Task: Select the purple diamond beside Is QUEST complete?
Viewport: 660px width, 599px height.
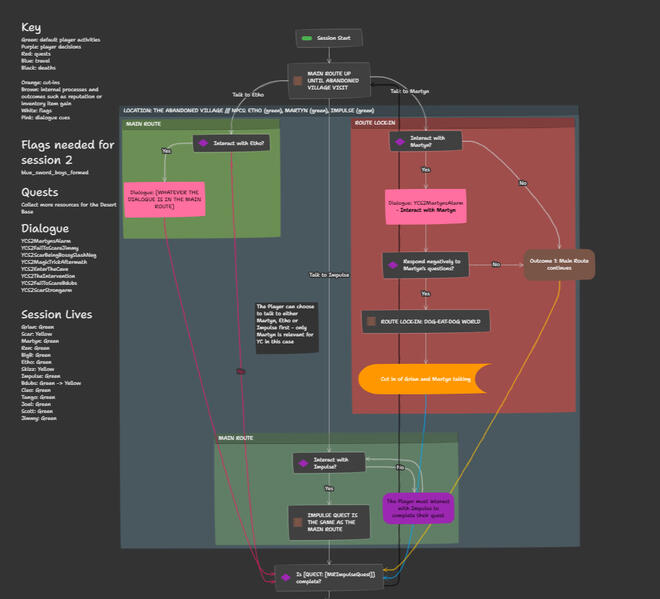Action: [x=285, y=578]
